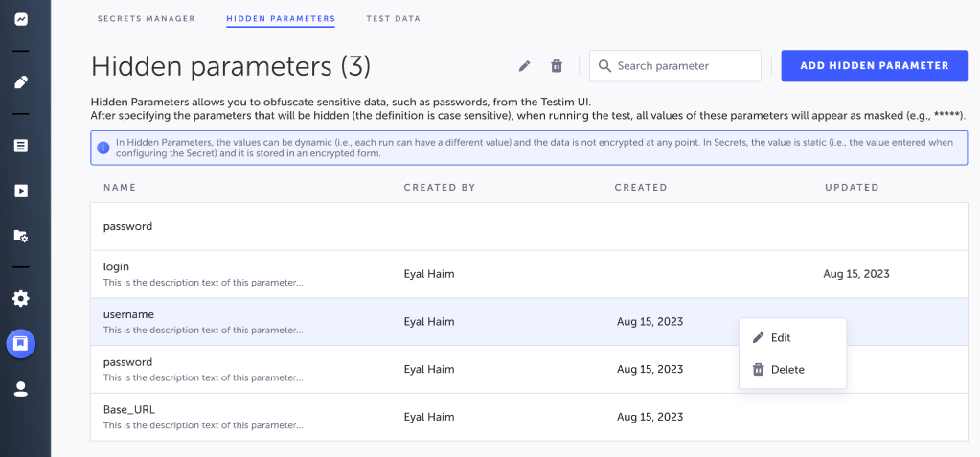
Task: Click the pencil edit icon near search
Action: tap(524, 66)
